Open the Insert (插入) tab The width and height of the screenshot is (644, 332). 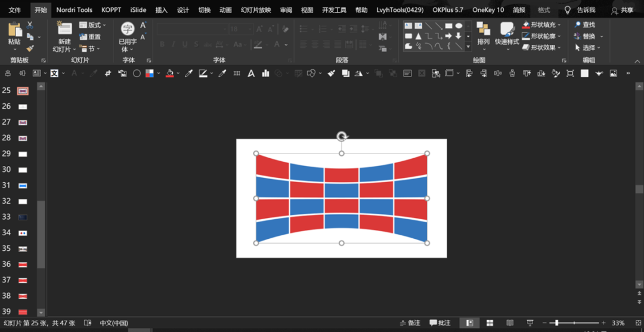pyautogui.click(x=162, y=10)
